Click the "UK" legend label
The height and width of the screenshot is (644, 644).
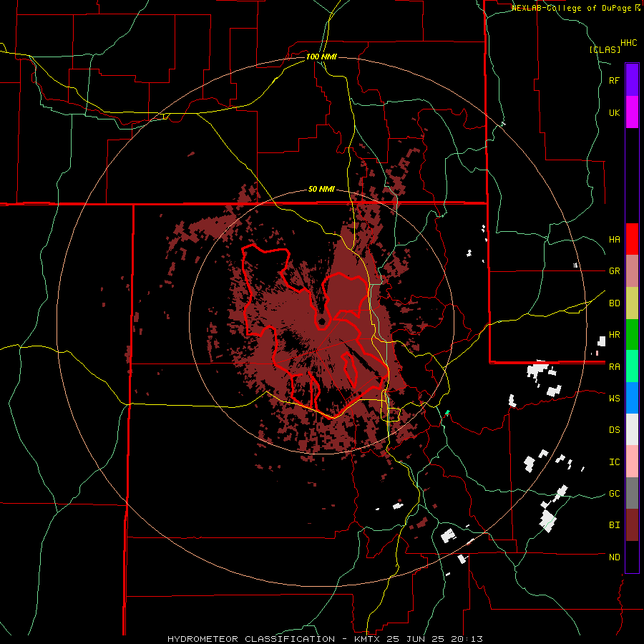(x=615, y=112)
